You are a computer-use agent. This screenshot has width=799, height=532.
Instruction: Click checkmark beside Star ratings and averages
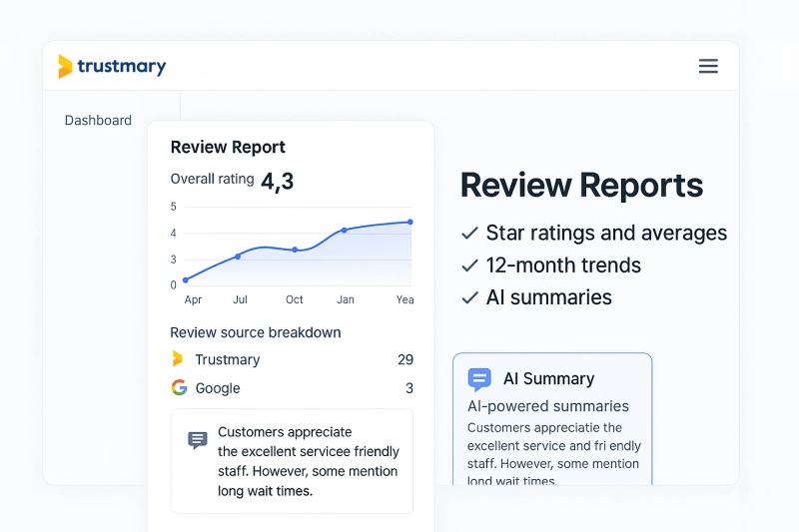tap(469, 234)
